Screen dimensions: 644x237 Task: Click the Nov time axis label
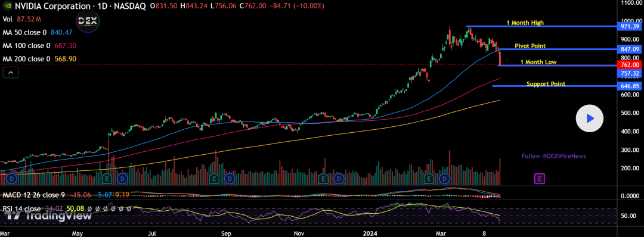click(x=299, y=233)
